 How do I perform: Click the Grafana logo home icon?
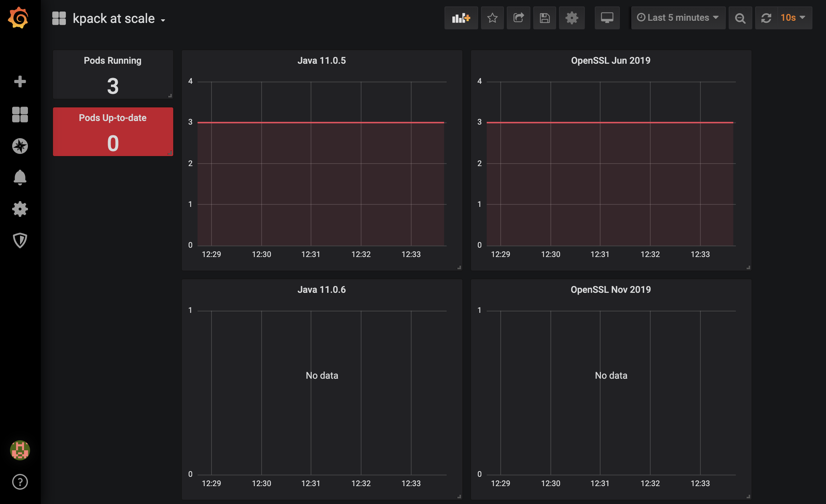coord(19,18)
